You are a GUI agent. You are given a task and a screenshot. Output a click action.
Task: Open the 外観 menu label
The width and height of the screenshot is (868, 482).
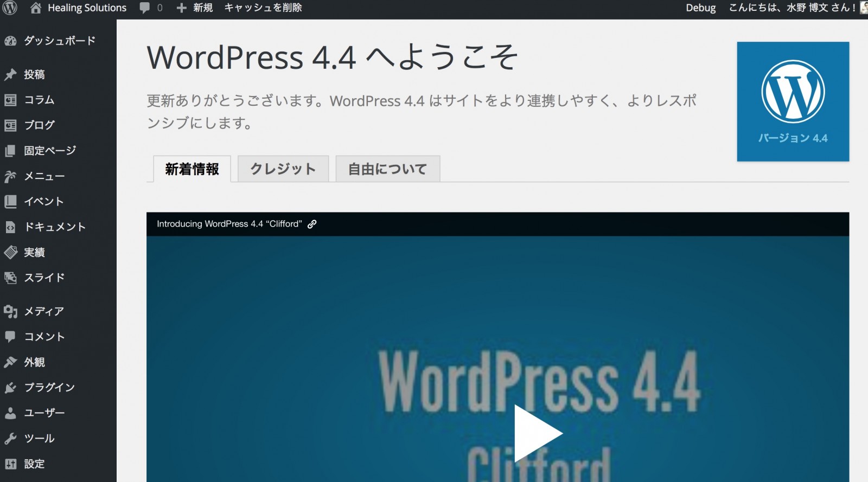(x=34, y=362)
